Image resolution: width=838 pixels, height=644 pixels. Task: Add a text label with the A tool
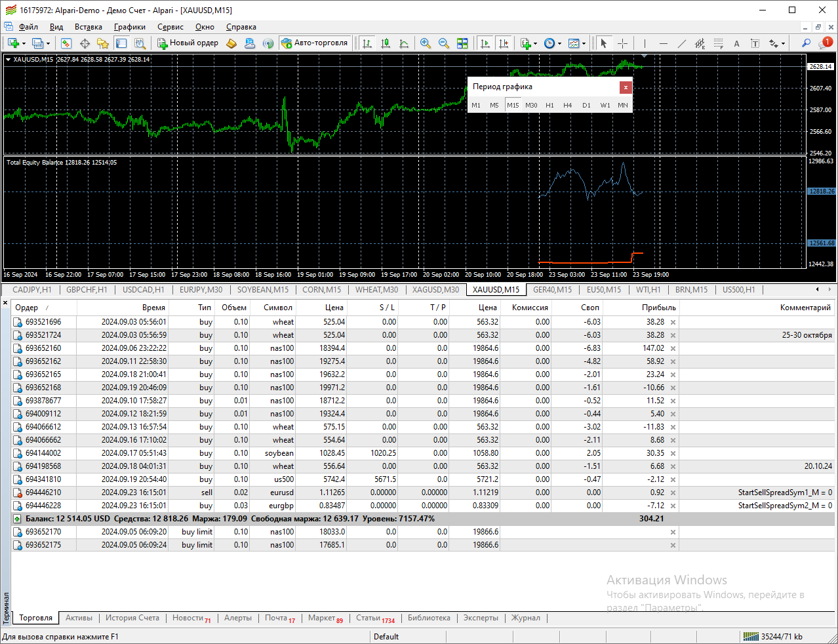[736, 43]
